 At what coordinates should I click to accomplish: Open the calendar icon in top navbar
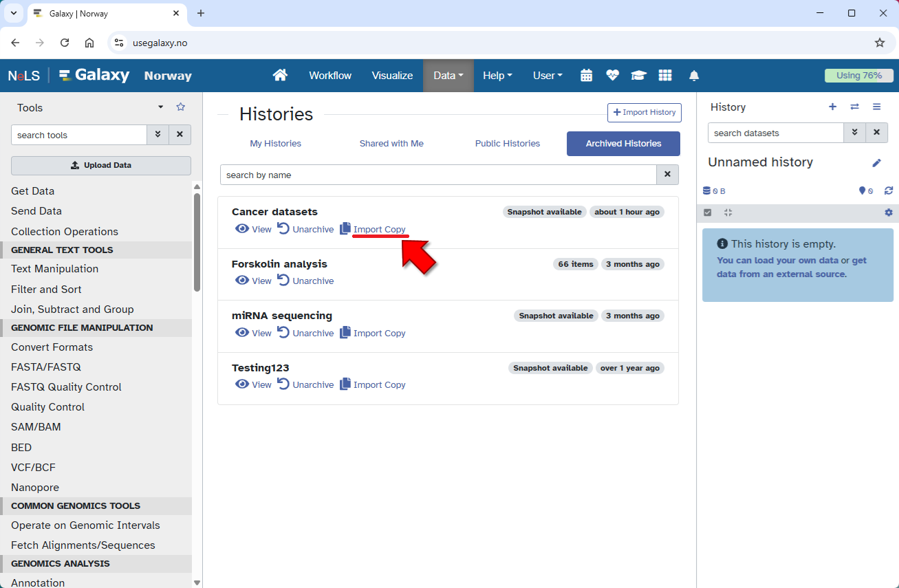click(x=586, y=76)
